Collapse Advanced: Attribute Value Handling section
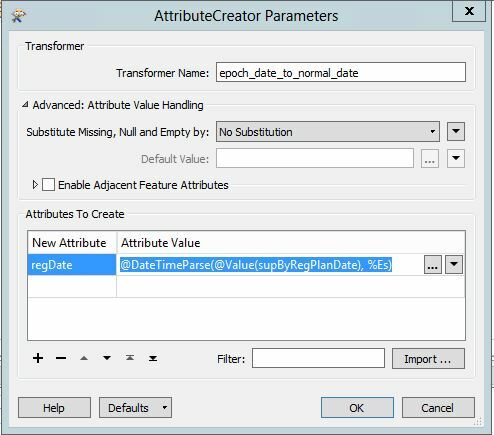This screenshot has width=494, height=435. 25,105
